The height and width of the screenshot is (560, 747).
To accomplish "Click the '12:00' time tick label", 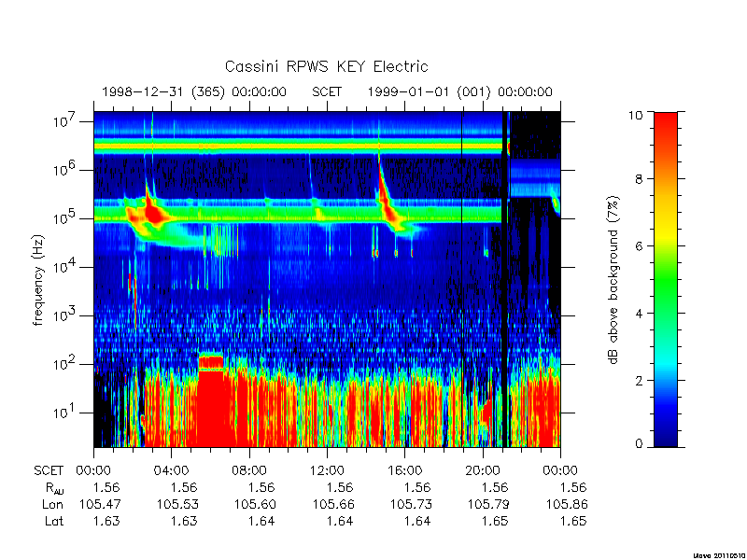I will [327, 471].
